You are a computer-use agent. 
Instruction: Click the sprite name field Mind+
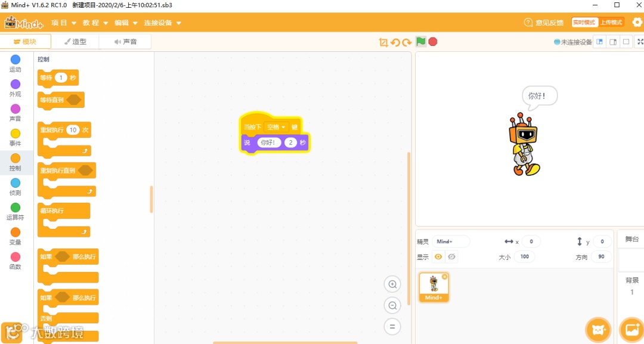click(x=451, y=241)
